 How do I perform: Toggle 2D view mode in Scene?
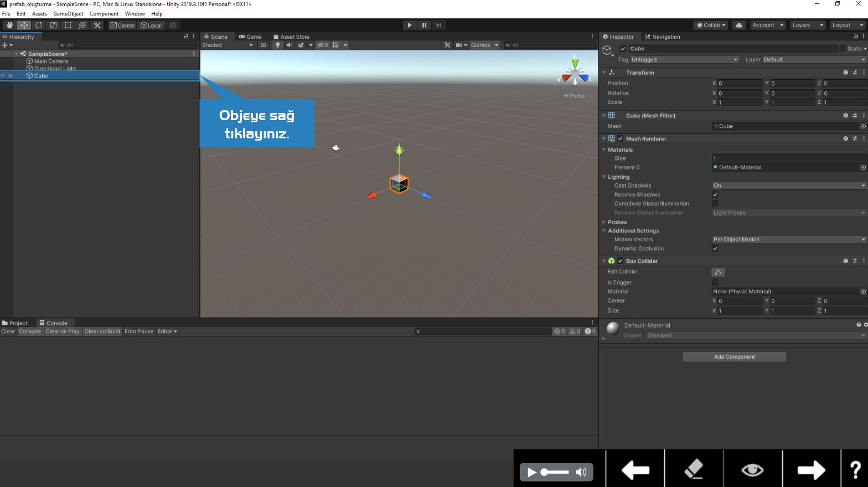(263, 45)
